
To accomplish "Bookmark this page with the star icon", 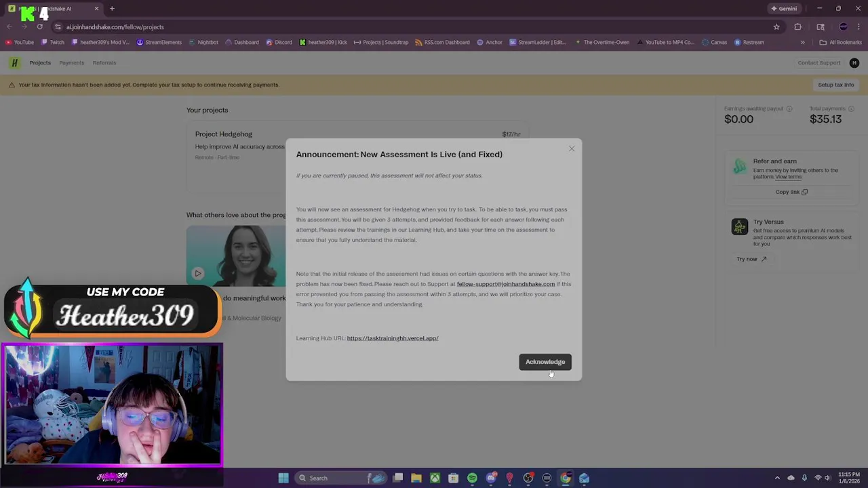I will pyautogui.click(x=776, y=27).
